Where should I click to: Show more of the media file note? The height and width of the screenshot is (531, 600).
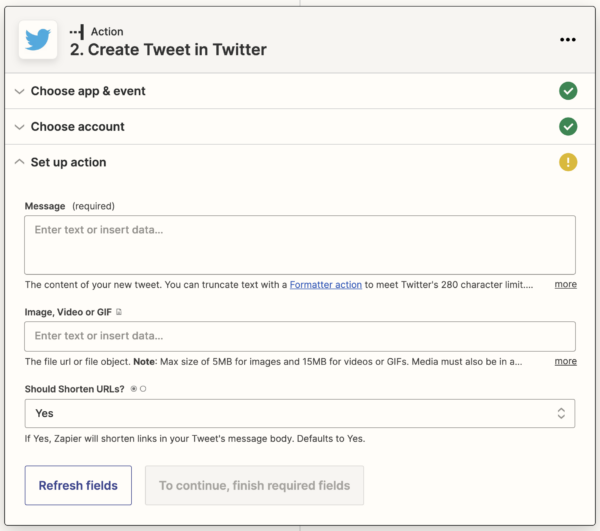point(566,361)
